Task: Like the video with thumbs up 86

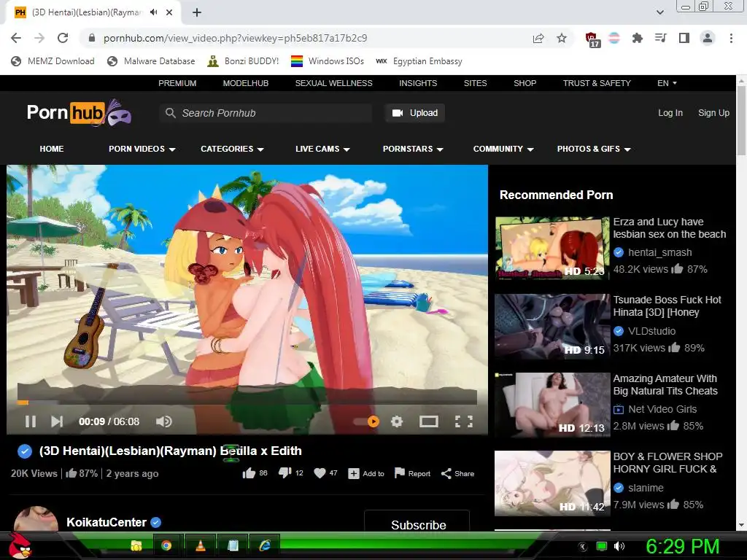Action: [255, 473]
